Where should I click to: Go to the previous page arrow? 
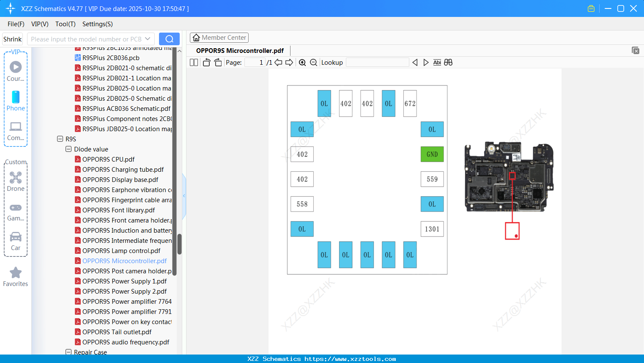tap(278, 63)
